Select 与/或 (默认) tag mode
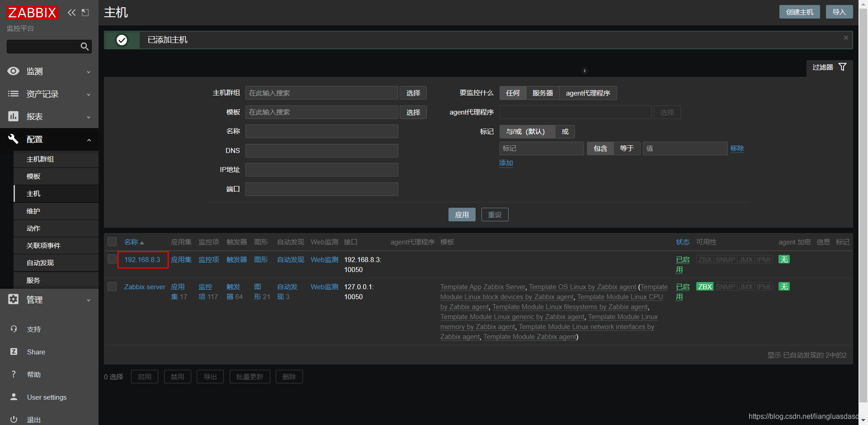The height and width of the screenshot is (425, 868). (x=527, y=131)
